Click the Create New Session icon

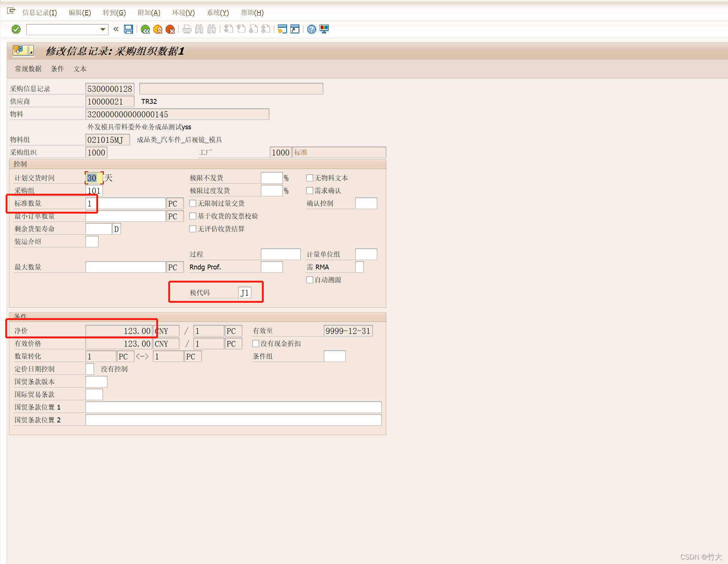[283, 29]
